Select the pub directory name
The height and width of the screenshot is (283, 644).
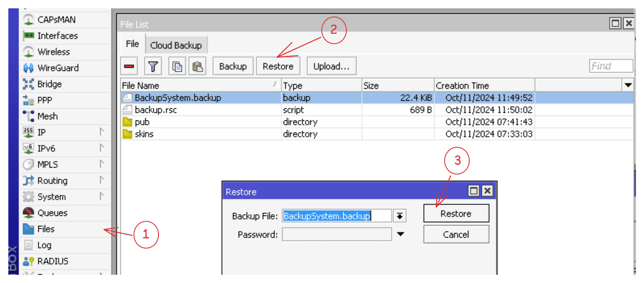click(142, 122)
